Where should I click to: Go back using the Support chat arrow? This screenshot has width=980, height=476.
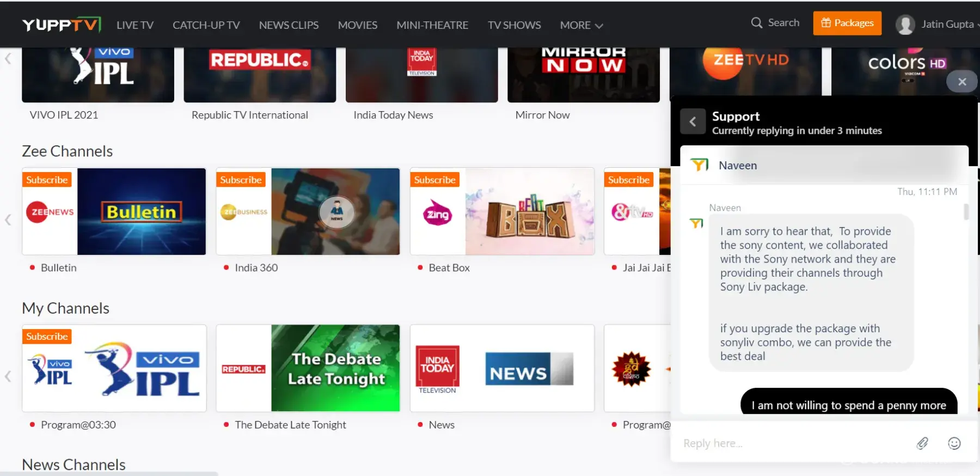693,121
